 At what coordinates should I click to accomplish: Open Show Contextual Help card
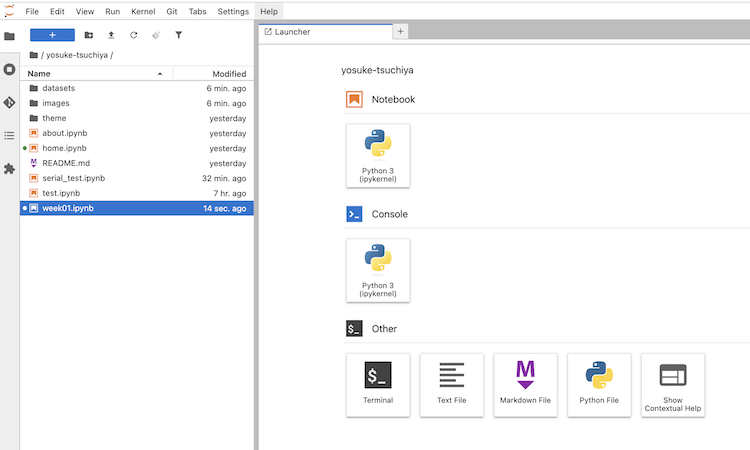pyautogui.click(x=672, y=384)
